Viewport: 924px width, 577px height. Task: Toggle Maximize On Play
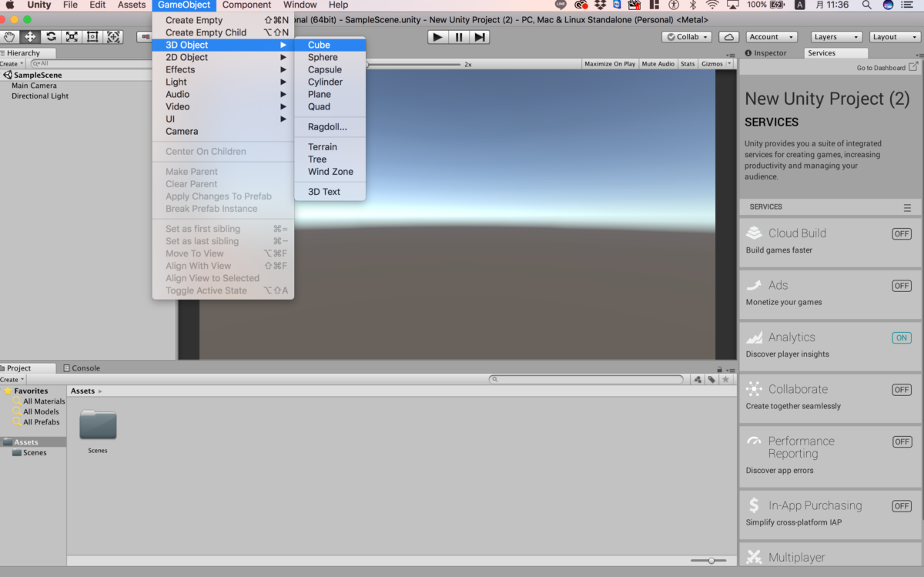(x=610, y=64)
